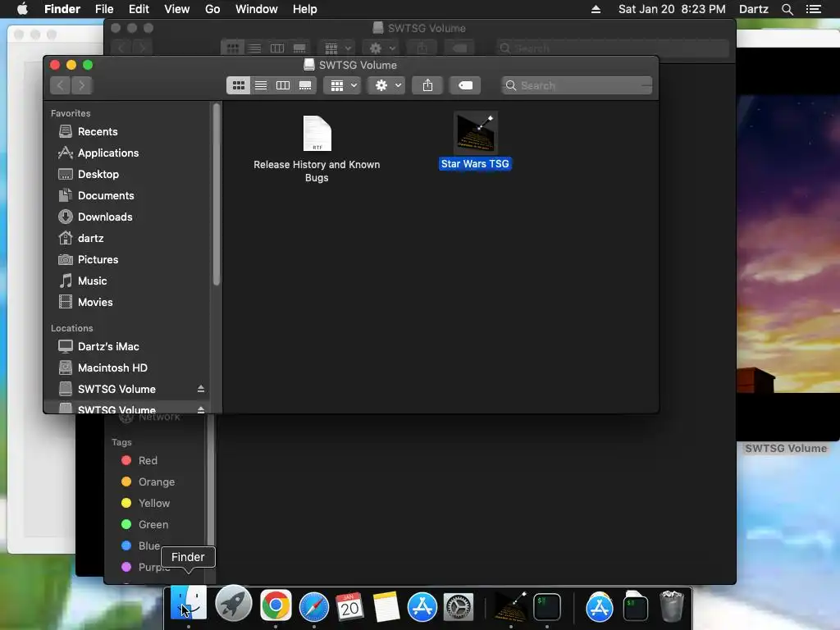Open Safari from the Dock
Viewport: 840px width, 630px height.
314,607
